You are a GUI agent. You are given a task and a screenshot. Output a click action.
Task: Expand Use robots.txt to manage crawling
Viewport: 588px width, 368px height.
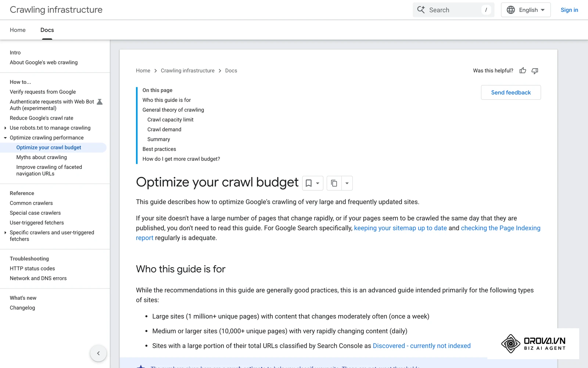[5, 128]
